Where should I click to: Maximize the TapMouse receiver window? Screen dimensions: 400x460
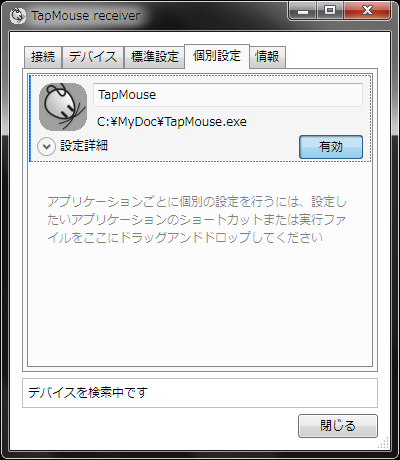click(x=330, y=11)
